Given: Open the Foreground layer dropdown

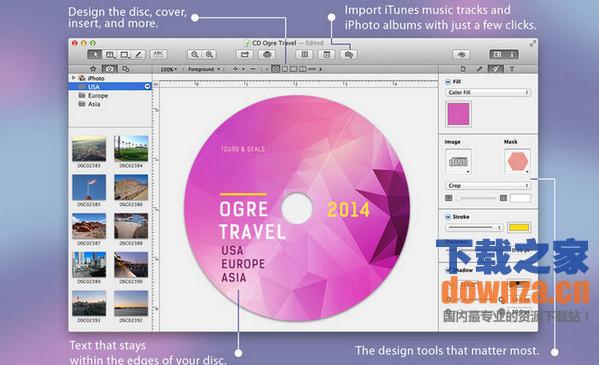Looking at the screenshot, I should pyautogui.click(x=204, y=69).
